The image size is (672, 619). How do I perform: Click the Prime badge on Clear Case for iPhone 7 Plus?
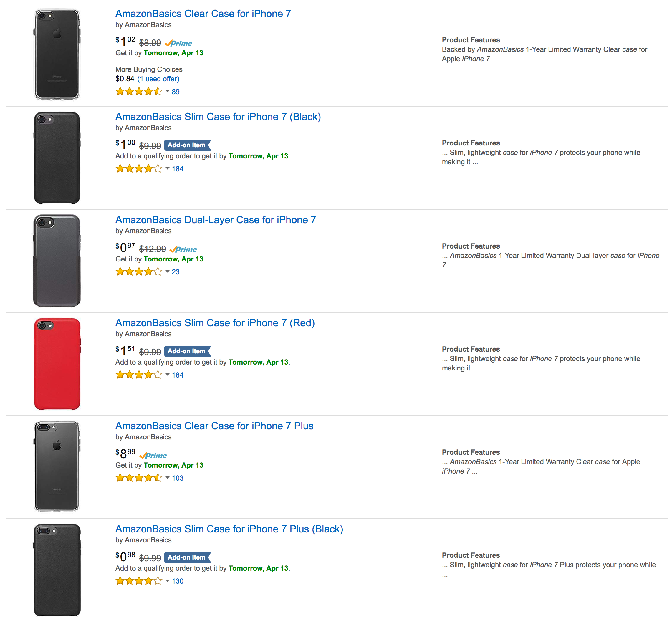(x=154, y=455)
